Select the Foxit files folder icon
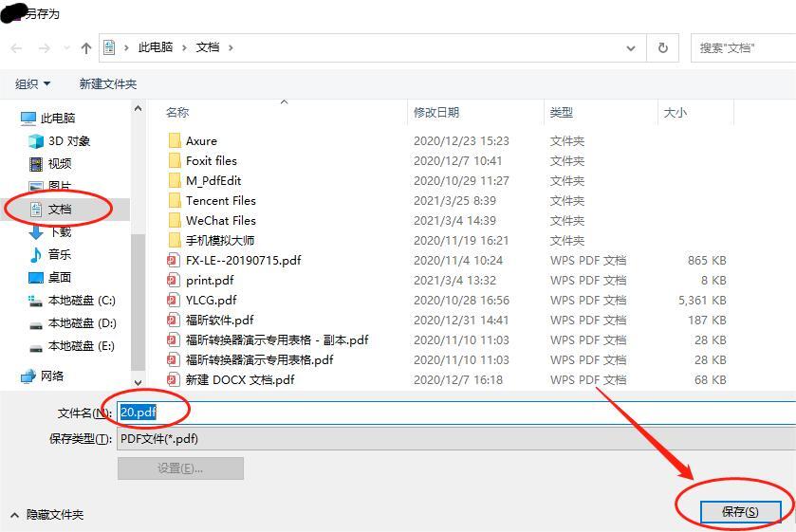Viewport: 796px width, 532px height. click(175, 161)
